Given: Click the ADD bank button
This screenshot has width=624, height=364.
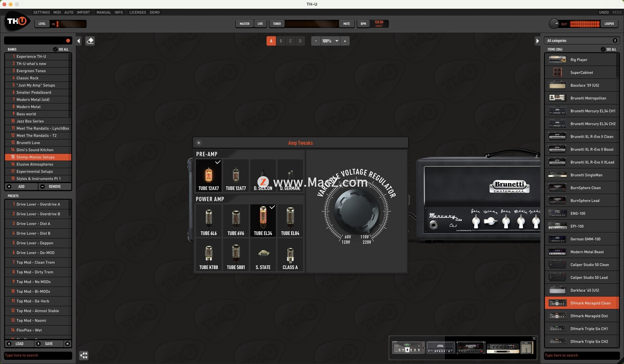Looking at the screenshot, I should (21, 187).
